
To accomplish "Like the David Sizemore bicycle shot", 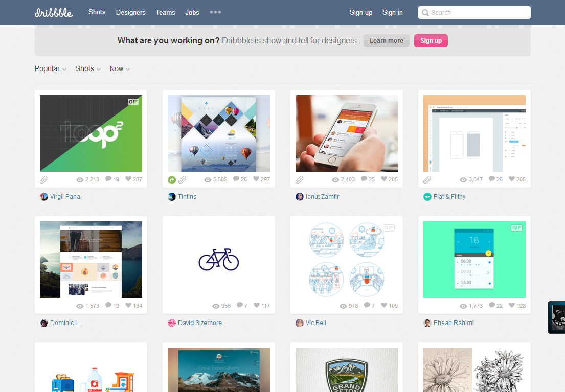I will pyautogui.click(x=257, y=305).
